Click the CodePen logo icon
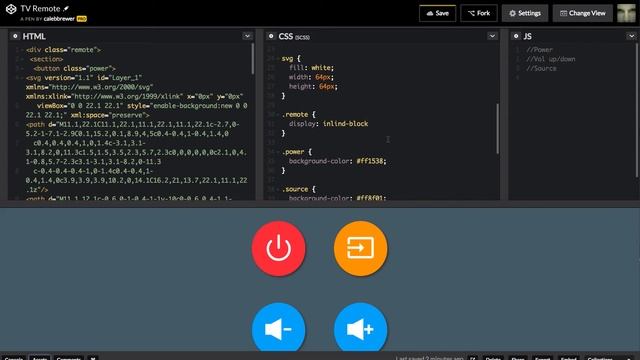 pos(11,9)
